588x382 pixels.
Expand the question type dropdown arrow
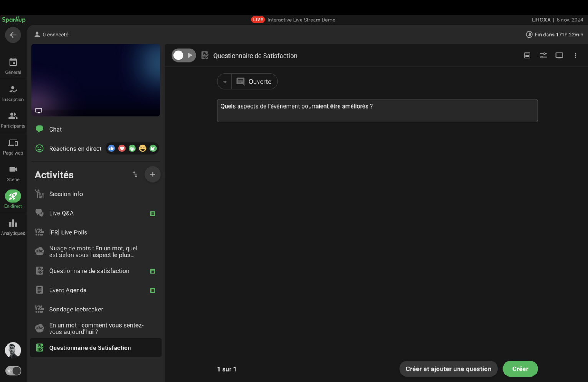click(x=225, y=82)
